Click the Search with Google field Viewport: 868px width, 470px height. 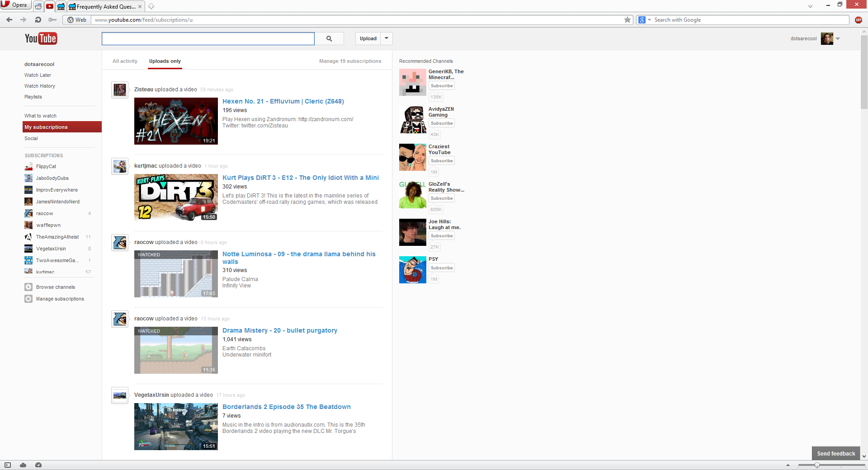coord(750,20)
